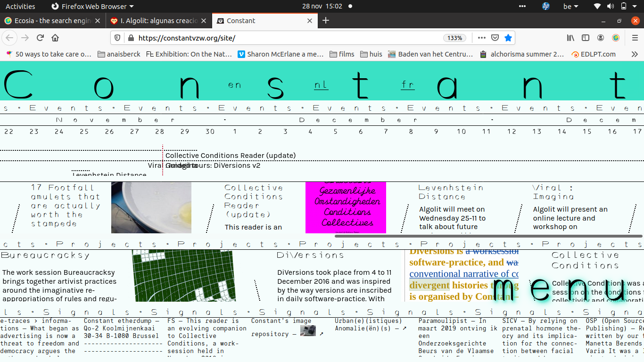This screenshot has height=362, width=644.
Task: Open the Firefox home page
Action: 55,38
